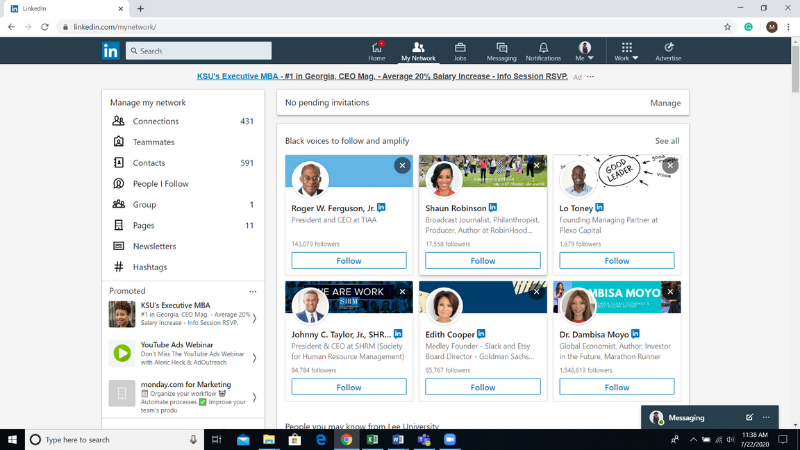800x450 pixels.
Task: Expand the Me profile dropdown
Action: pos(584,51)
